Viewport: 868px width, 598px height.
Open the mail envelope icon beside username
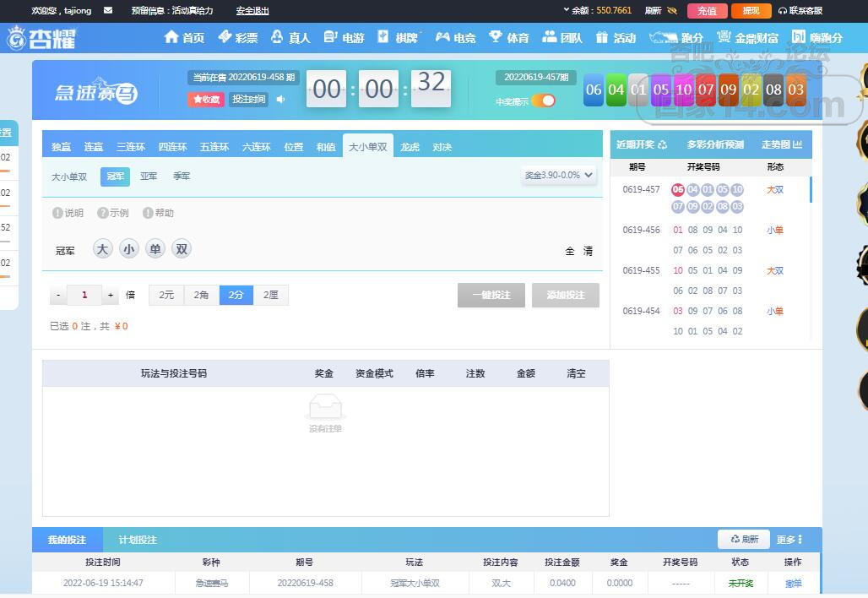(x=108, y=10)
